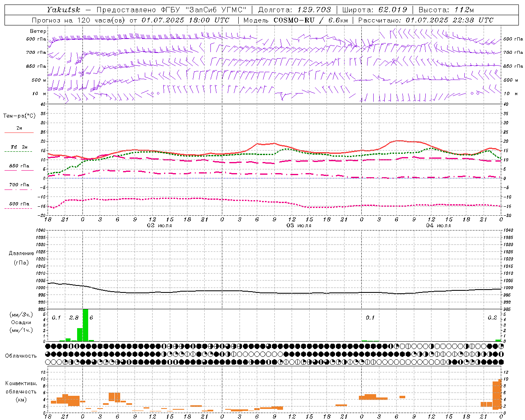Click the 2.8 precipitation value

point(74,317)
